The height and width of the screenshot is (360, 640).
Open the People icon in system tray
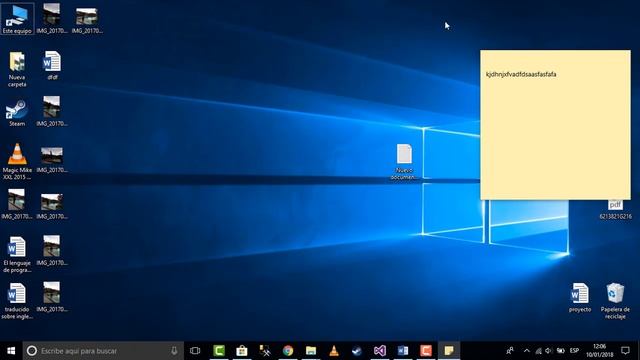tap(510, 351)
